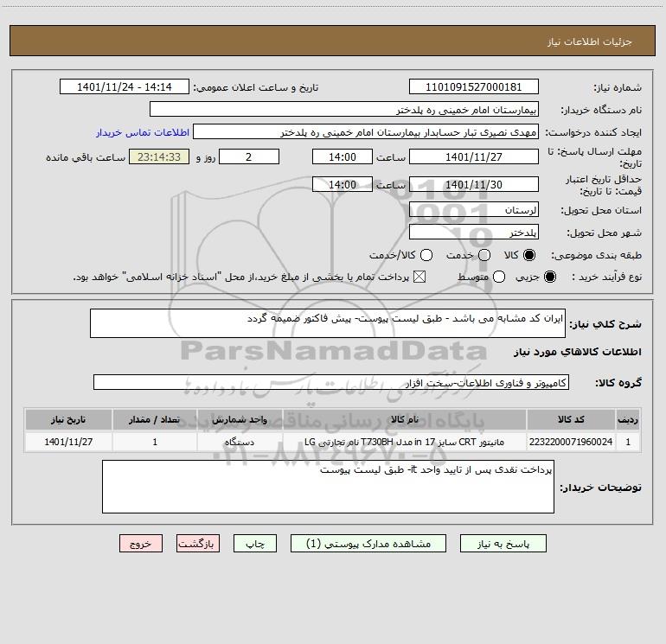Click the واحد شمارش column header
This screenshot has height=644, width=666.
(x=240, y=419)
